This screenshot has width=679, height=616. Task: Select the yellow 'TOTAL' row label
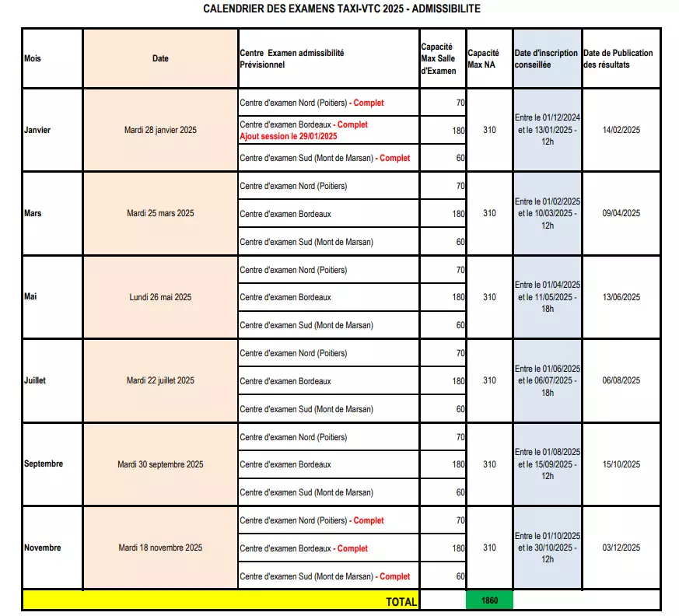pos(401,601)
